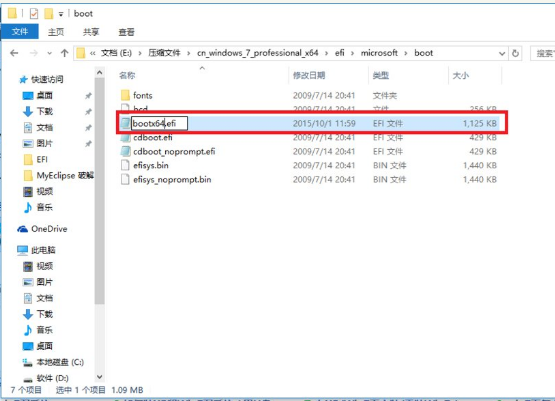Viewport: 555px width, 401px height.
Task: Click the search box
Action: coord(543,53)
